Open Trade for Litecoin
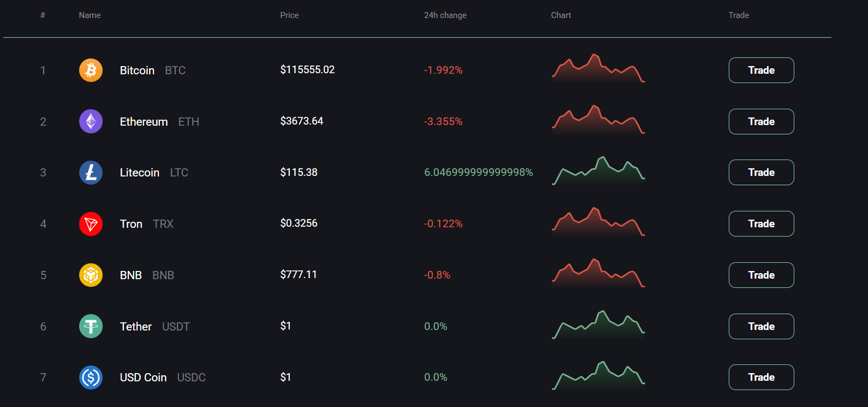 click(761, 173)
